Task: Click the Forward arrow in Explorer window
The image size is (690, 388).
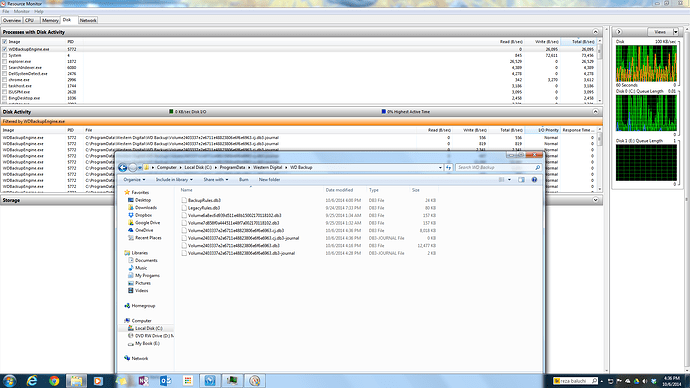Action: (132, 168)
